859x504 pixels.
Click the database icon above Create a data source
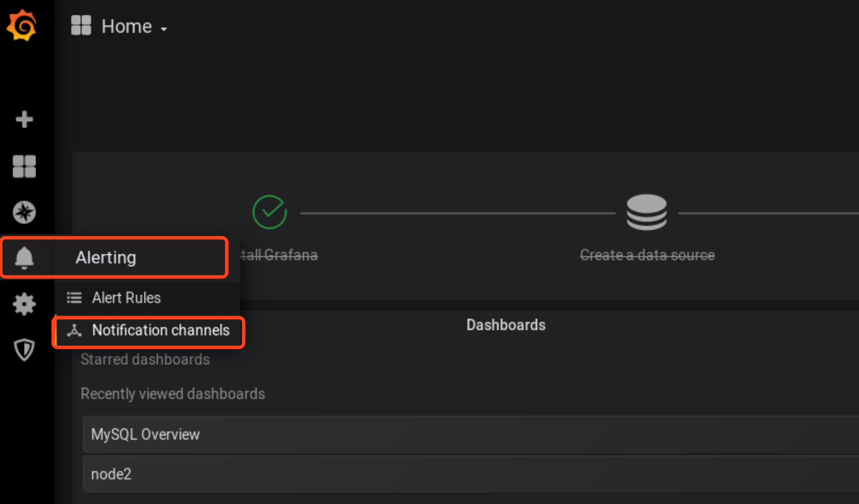(x=647, y=212)
